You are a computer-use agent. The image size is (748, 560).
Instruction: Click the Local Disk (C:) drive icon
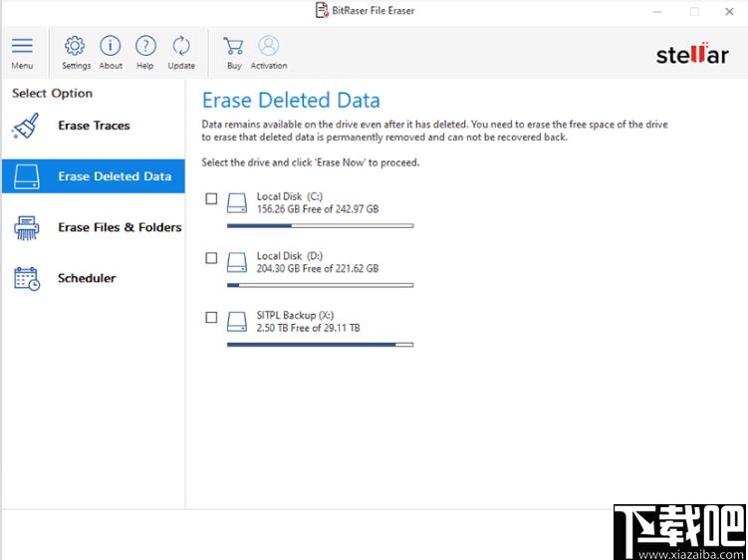click(x=237, y=203)
